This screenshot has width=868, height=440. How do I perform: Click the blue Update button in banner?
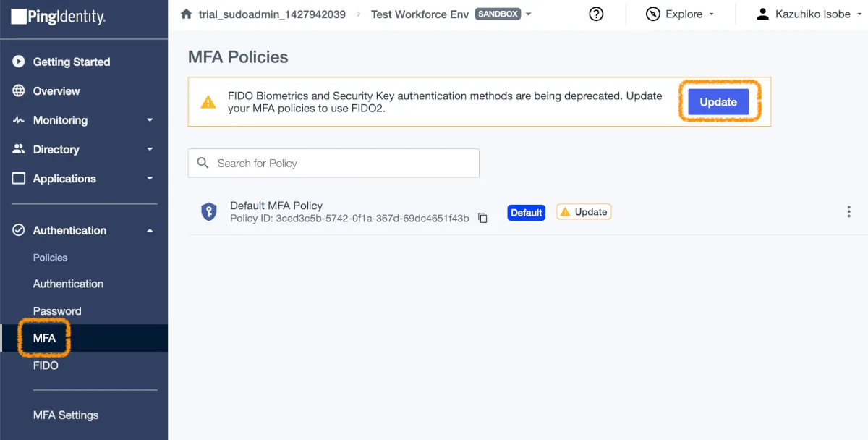click(718, 102)
